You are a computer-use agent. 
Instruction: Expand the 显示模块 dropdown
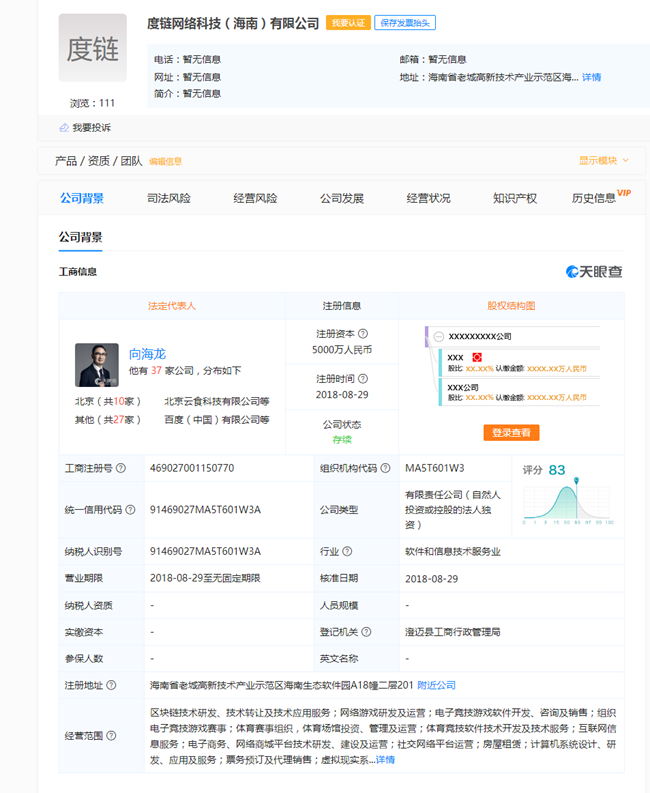(603, 160)
